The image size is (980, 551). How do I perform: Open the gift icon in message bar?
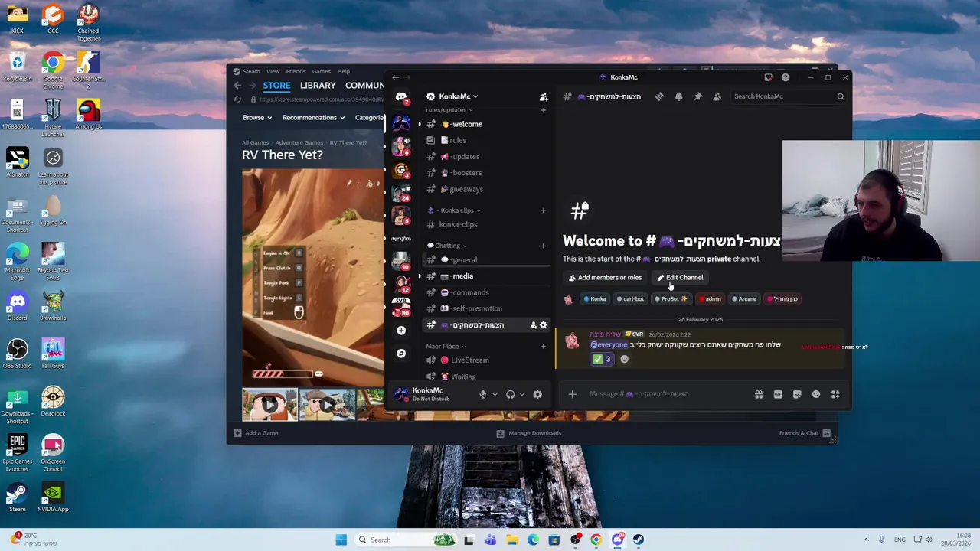pyautogui.click(x=759, y=394)
